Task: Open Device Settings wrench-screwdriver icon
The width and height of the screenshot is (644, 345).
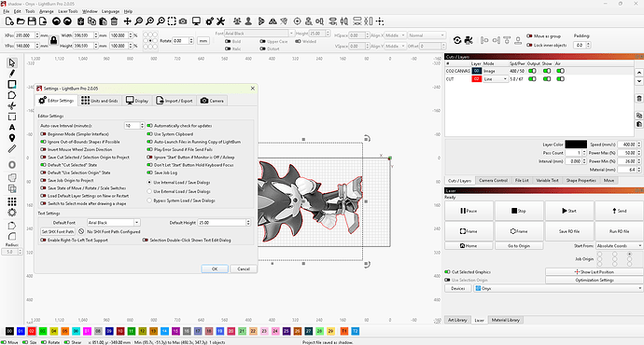Action: tap(220, 21)
